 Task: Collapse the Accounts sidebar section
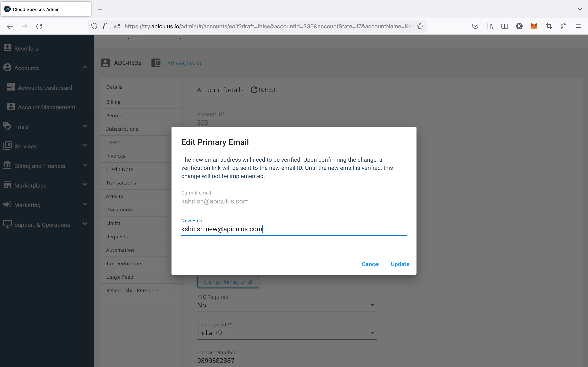tap(85, 67)
